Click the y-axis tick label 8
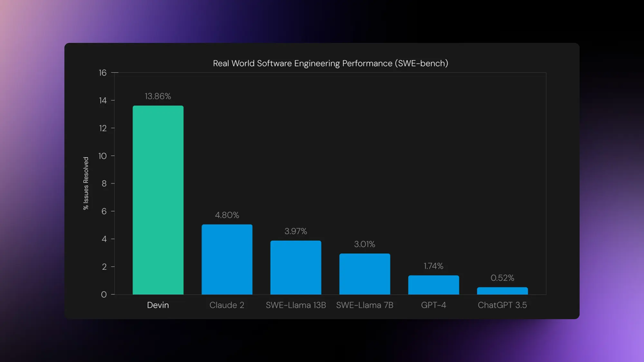This screenshot has width=644, height=362. [104, 184]
